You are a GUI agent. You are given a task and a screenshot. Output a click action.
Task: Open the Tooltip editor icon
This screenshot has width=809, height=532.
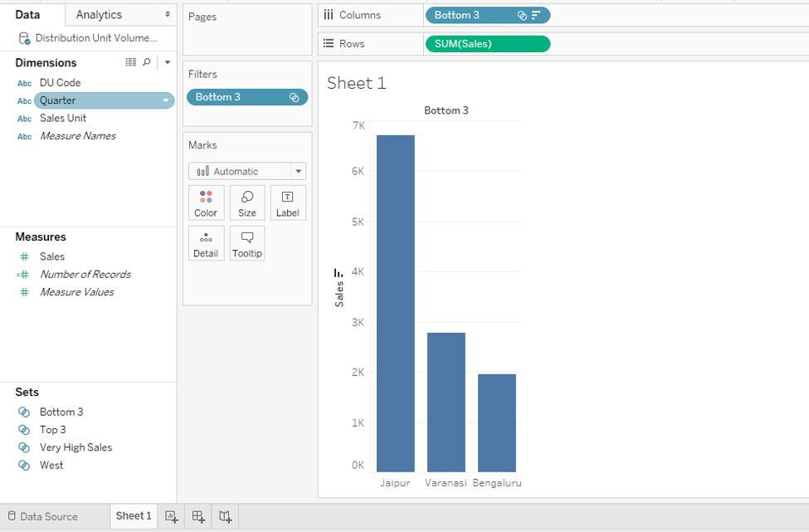coord(246,242)
